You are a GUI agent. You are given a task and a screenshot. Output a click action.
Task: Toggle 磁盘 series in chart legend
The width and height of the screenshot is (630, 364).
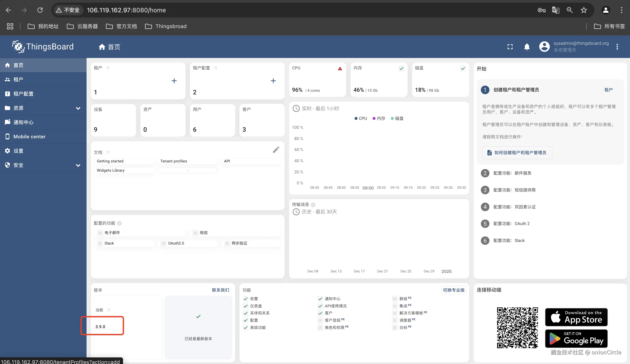397,118
